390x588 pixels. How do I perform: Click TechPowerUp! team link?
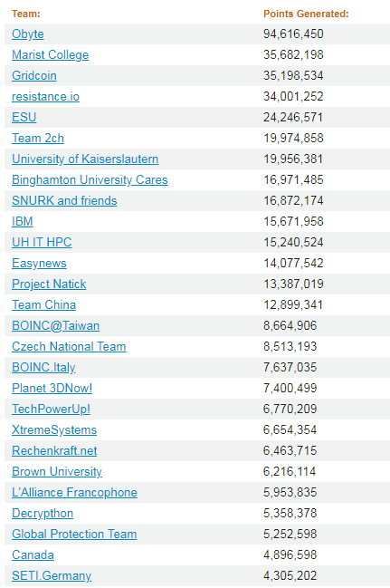[x=51, y=410]
